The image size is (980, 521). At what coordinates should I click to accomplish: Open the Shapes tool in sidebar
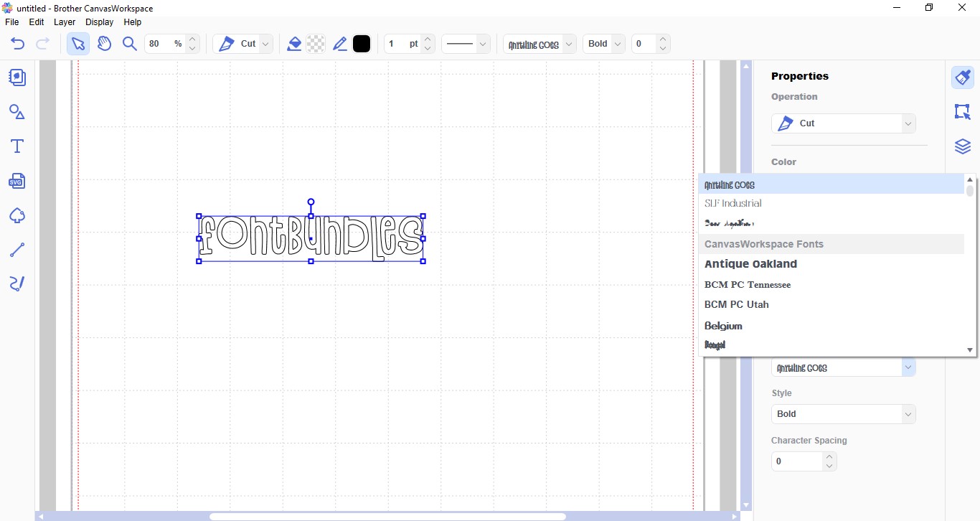pyautogui.click(x=17, y=112)
